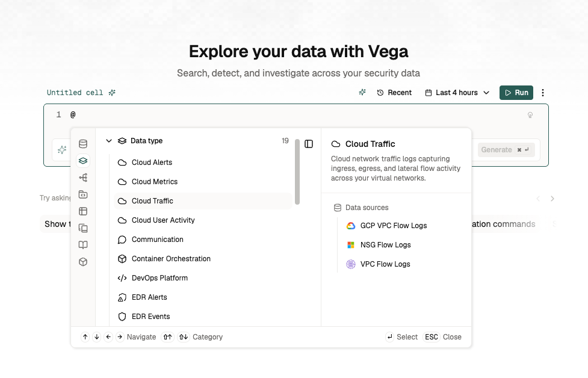This screenshot has width=588, height=378.
Task: Go to next suggestion with right chevron
Action: tap(552, 199)
